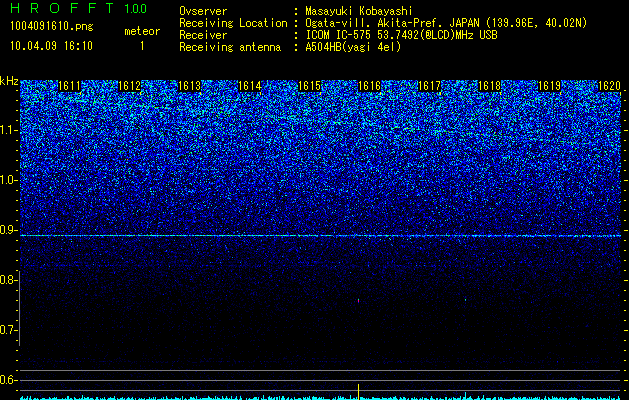Click the faint echo spot near 1618
This screenshot has height=400, width=629.
[x=465, y=299]
